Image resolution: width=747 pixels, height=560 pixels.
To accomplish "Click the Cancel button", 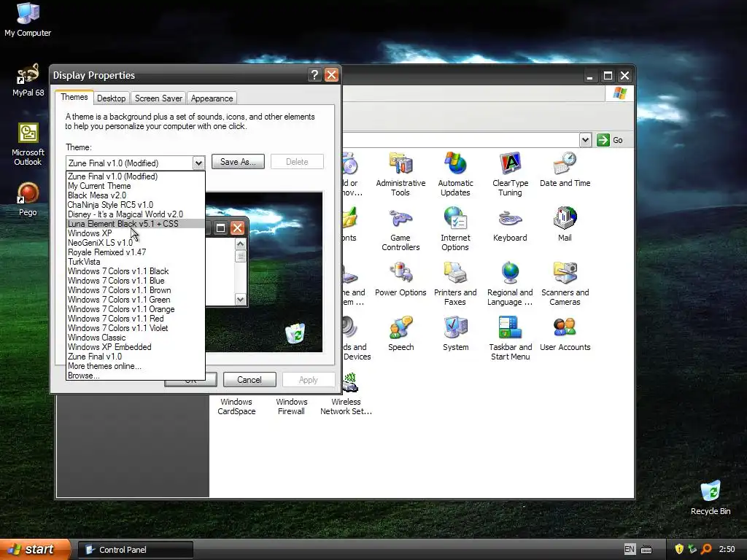I will pyautogui.click(x=249, y=379).
